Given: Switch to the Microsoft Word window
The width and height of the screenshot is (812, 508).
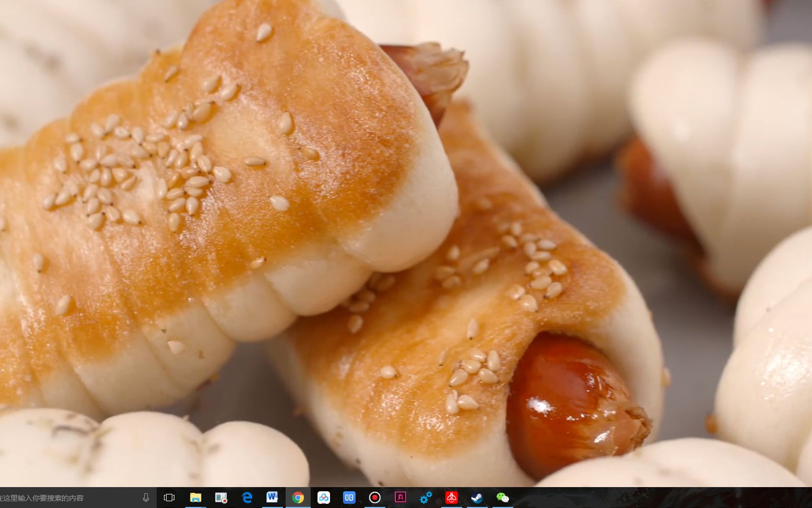Looking at the screenshot, I should click(x=272, y=498).
